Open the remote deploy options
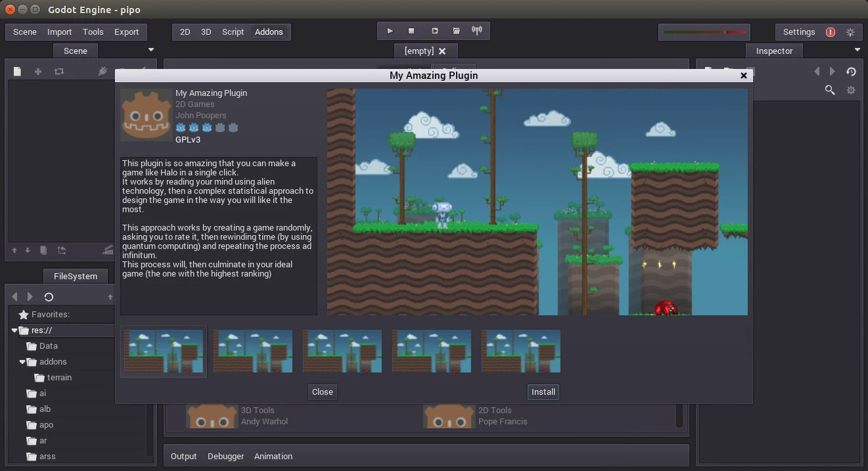 (477, 30)
